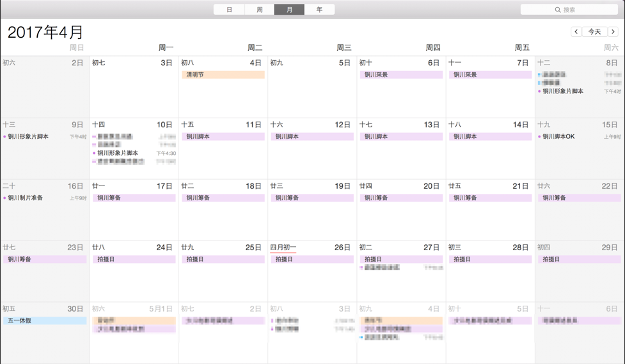
Task: Open 拍摄日 event on April 24
Action: click(134, 259)
